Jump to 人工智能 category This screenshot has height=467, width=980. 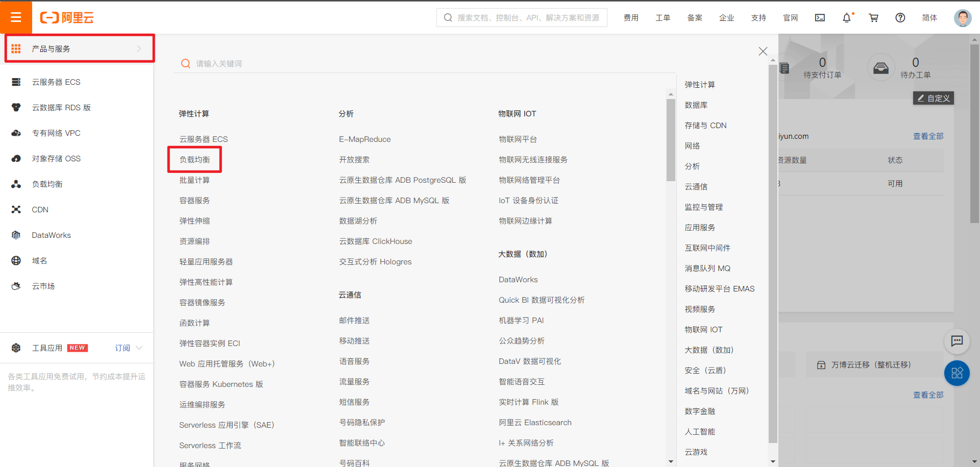[x=700, y=432]
